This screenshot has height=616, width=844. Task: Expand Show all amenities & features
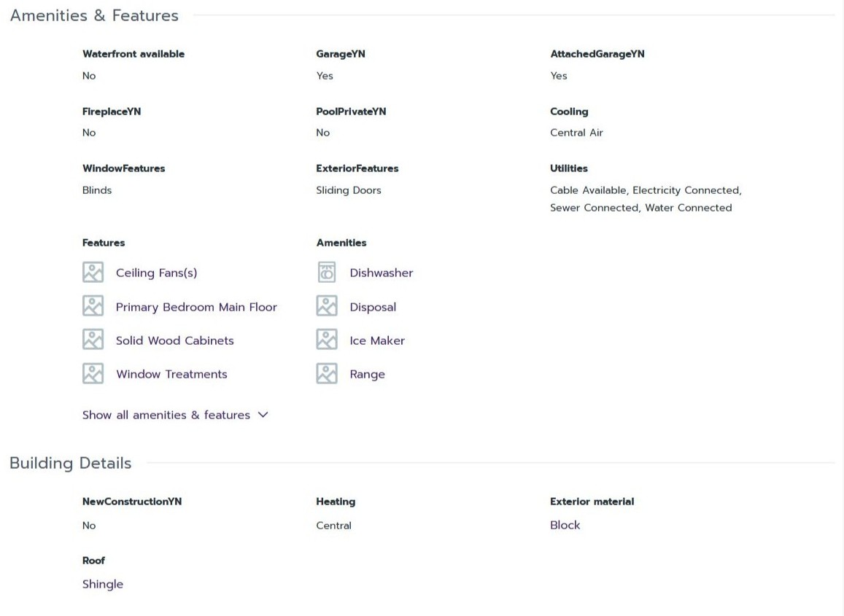(166, 415)
